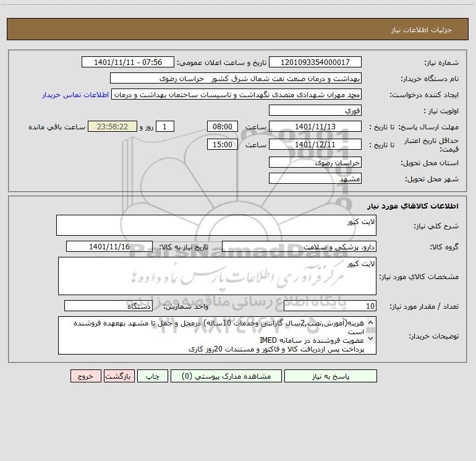The width and height of the screenshot is (476, 461).
Task: Click the need date field 1401/11/16
Action: 109,246
